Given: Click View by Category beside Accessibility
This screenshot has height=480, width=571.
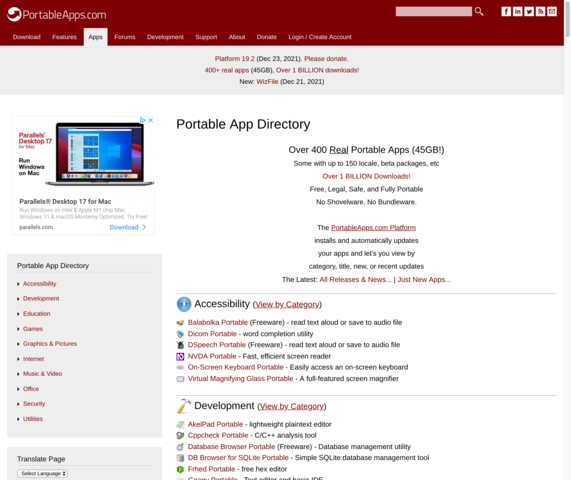Looking at the screenshot, I should click(287, 304).
